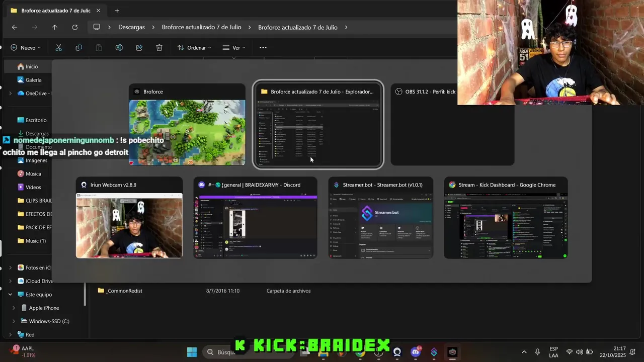Switch to the Streamer.bot window thumbnail
Image resolution: width=644 pixels, height=362 pixels.
click(381, 217)
